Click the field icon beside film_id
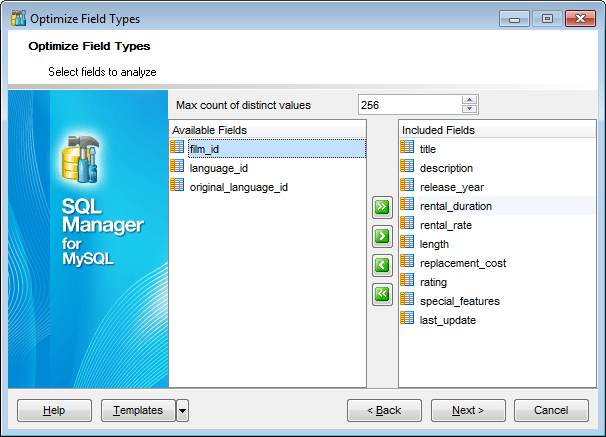 pyautogui.click(x=177, y=147)
